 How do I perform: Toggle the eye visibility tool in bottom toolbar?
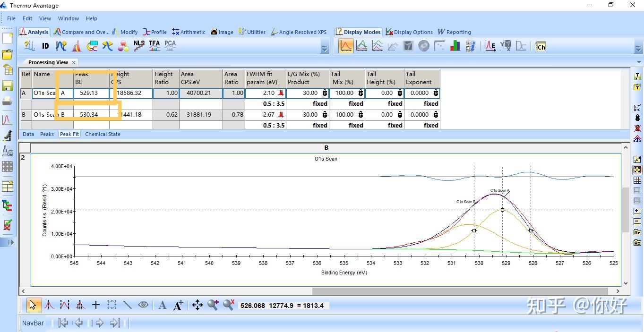click(143, 305)
